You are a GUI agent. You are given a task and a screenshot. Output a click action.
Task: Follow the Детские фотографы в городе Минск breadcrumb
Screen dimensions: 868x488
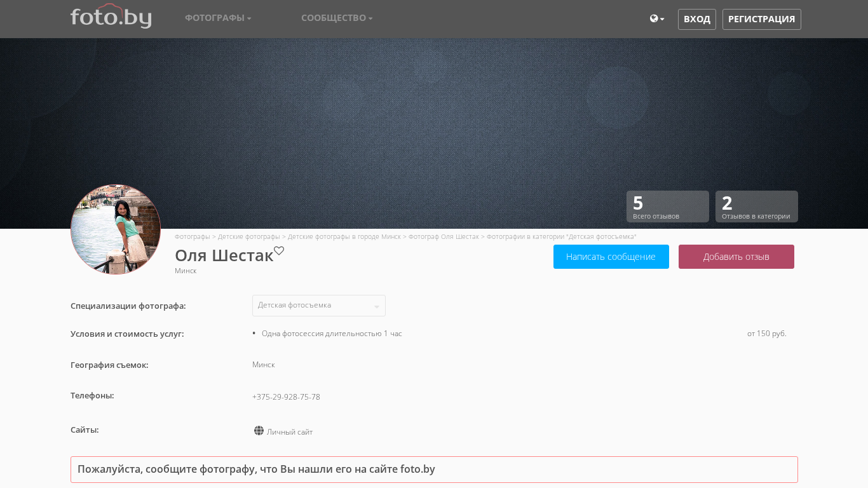pos(344,236)
